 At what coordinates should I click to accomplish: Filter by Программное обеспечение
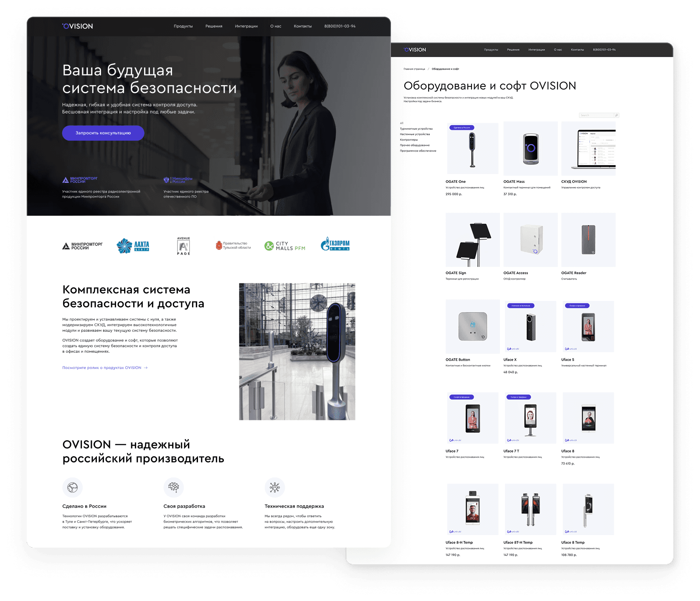[418, 151]
